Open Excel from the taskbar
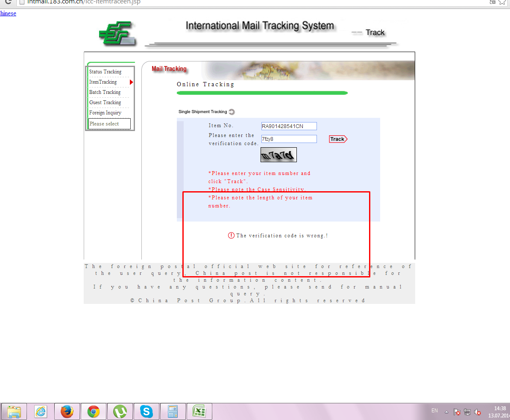This screenshot has height=420, width=510. [199, 411]
